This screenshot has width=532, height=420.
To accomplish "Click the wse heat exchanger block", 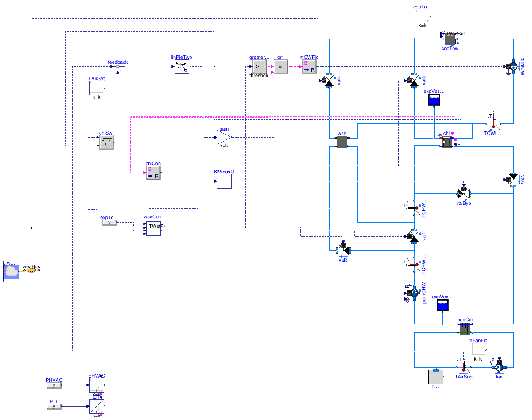I will [343, 142].
